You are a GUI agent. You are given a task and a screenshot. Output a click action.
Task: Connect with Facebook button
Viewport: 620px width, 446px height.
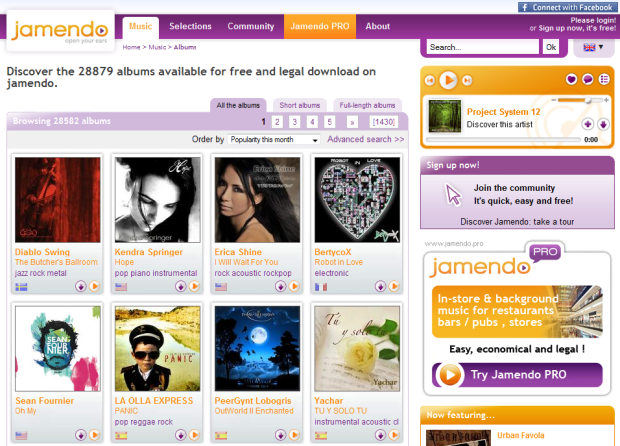[x=567, y=7]
